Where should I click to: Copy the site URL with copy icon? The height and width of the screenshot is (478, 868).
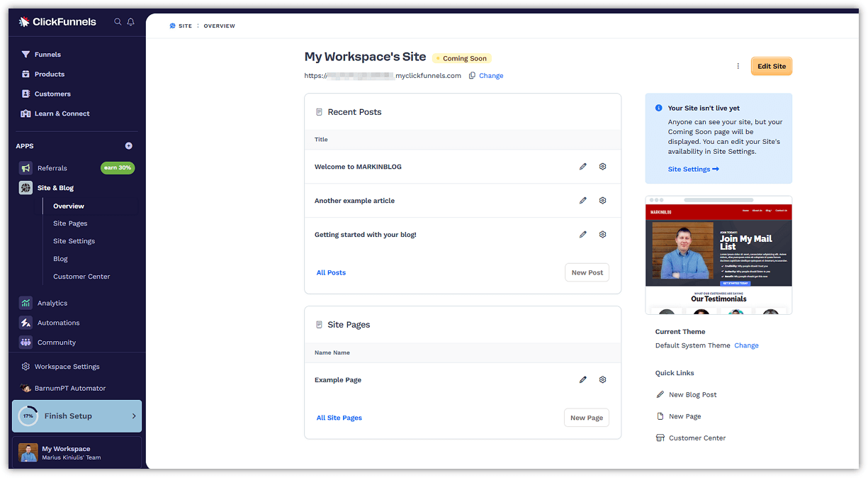472,76
